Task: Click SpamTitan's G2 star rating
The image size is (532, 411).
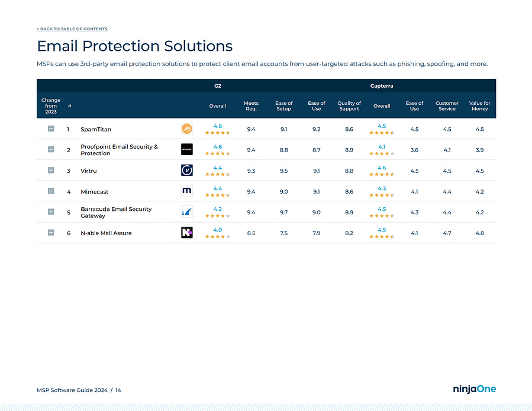Action: pyautogui.click(x=218, y=133)
